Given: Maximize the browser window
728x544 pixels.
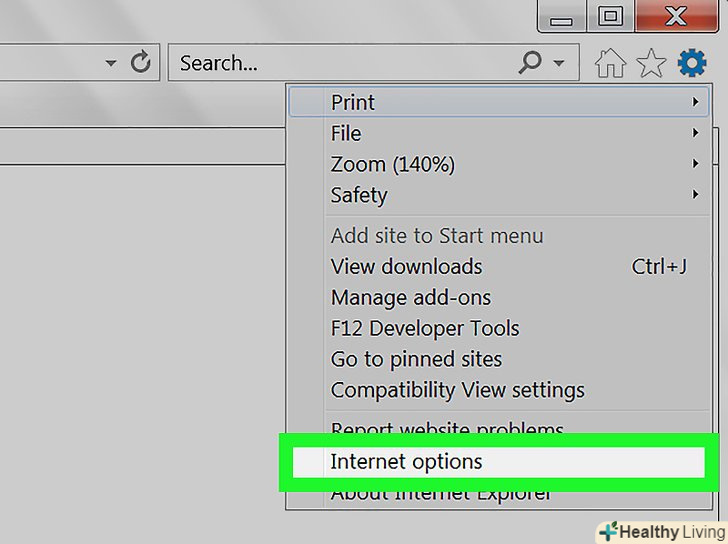Looking at the screenshot, I should [610, 16].
